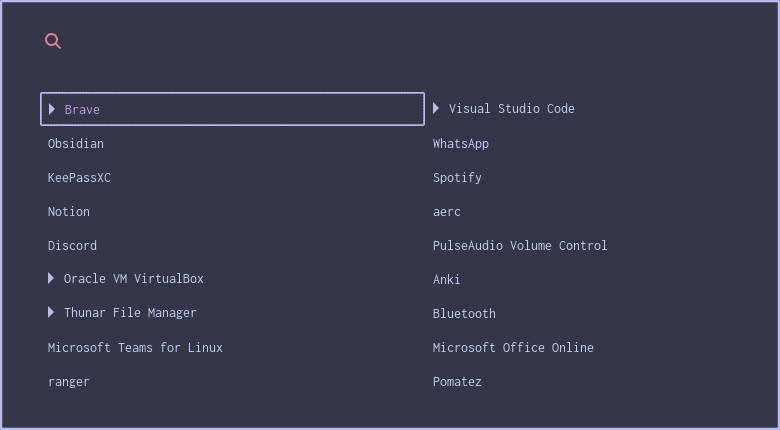Expand Thunar File Manager actions arrow

click(x=51, y=312)
